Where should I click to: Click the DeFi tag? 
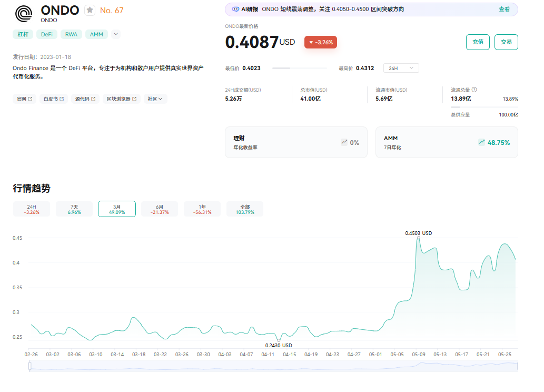47,34
